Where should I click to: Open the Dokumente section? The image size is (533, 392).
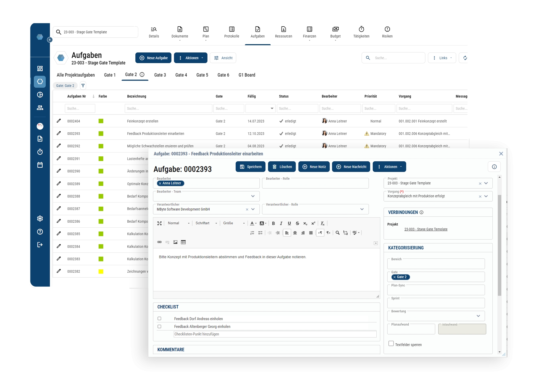pyautogui.click(x=180, y=33)
